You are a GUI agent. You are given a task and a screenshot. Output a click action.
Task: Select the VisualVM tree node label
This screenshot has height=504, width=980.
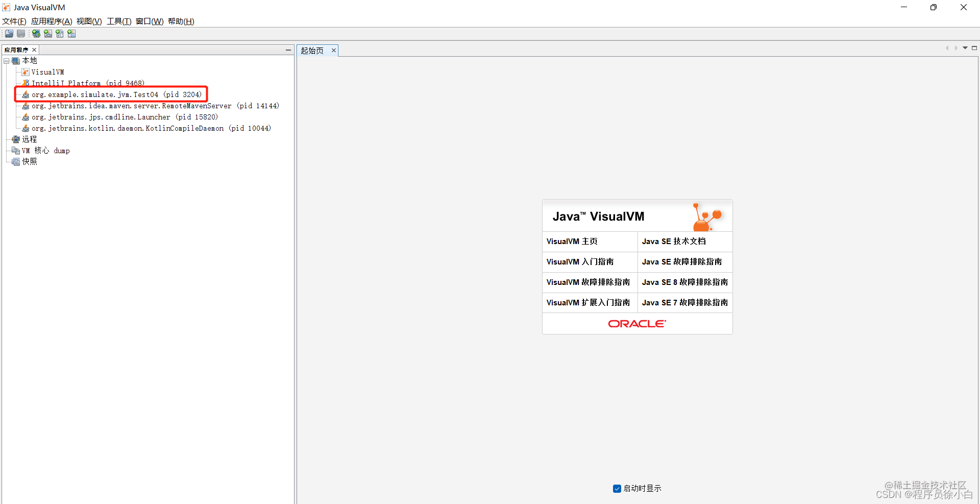[x=48, y=72]
